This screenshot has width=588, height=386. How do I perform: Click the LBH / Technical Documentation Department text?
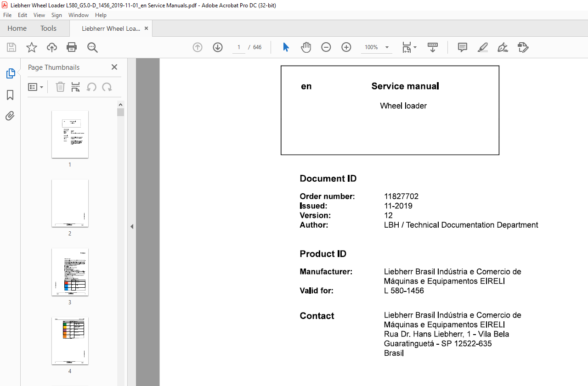point(461,225)
